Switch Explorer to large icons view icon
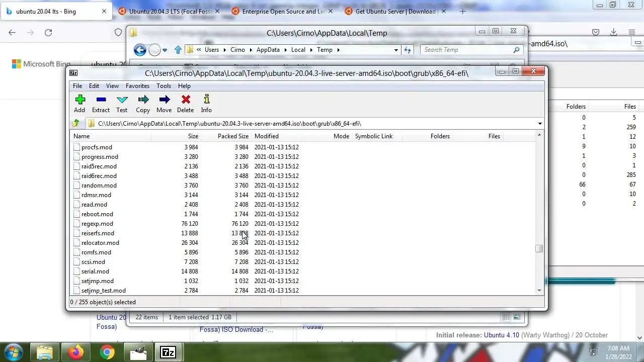The image size is (644, 362). click(x=517, y=317)
